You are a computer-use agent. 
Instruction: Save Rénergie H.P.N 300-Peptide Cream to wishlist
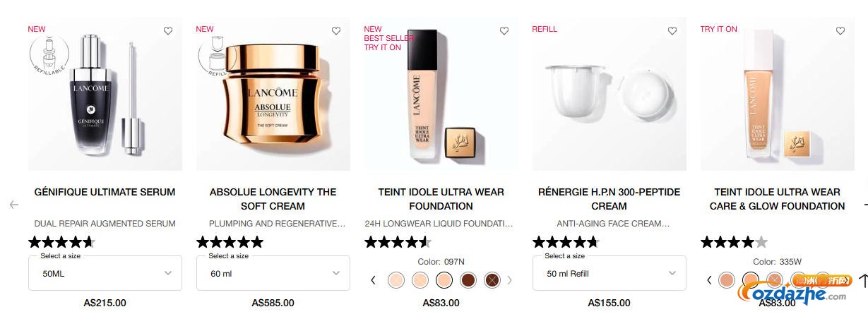672,31
